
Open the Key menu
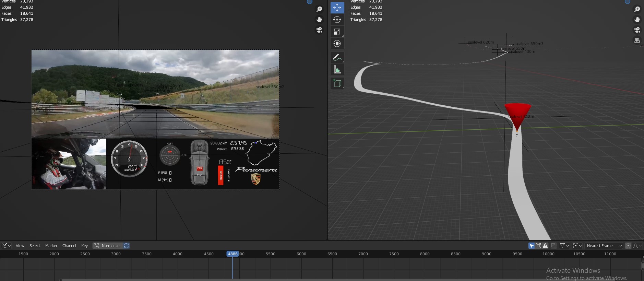[x=84, y=246]
